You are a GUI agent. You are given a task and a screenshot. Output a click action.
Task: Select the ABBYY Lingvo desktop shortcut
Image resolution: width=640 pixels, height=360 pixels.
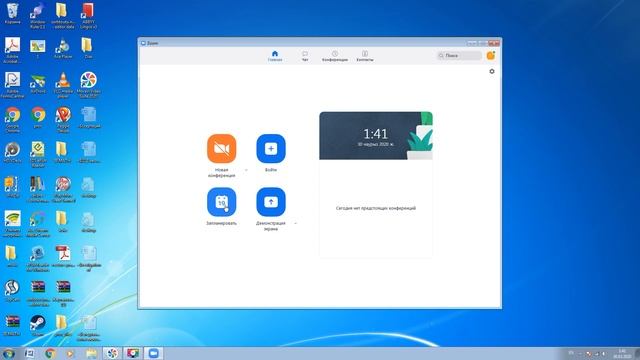(x=88, y=16)
